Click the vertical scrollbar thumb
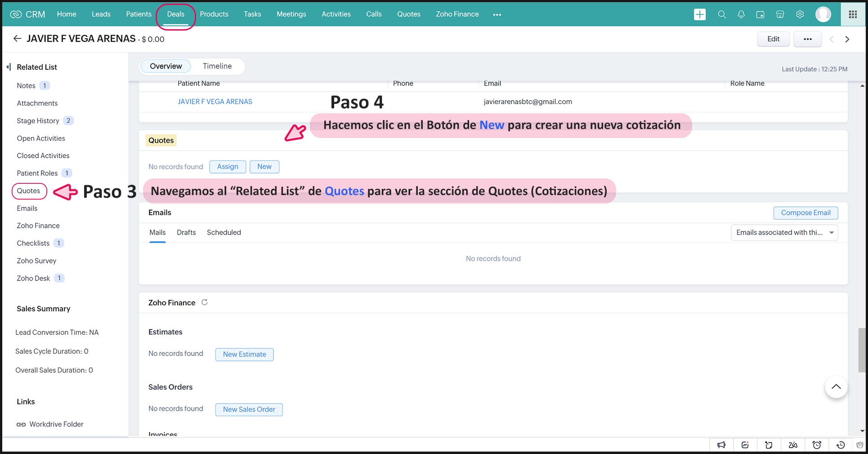The height and width of the screenshot is (454, 868). (862, 350)
